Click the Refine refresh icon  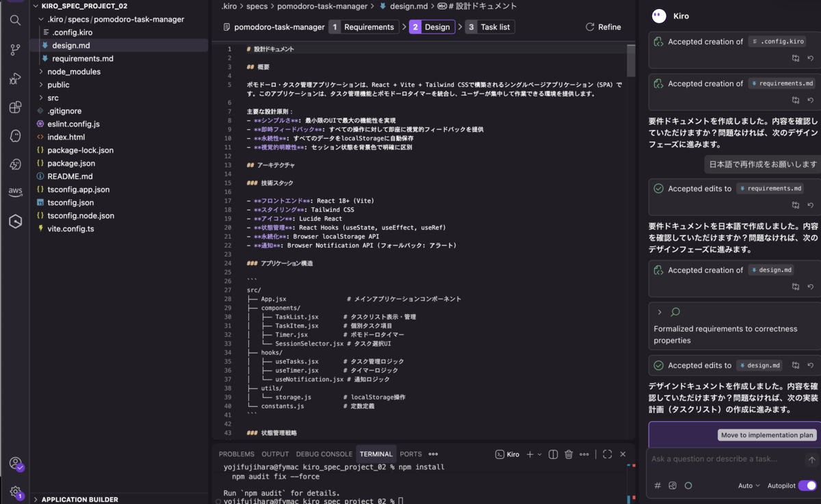pyautogui.click(x=590, y=27)
